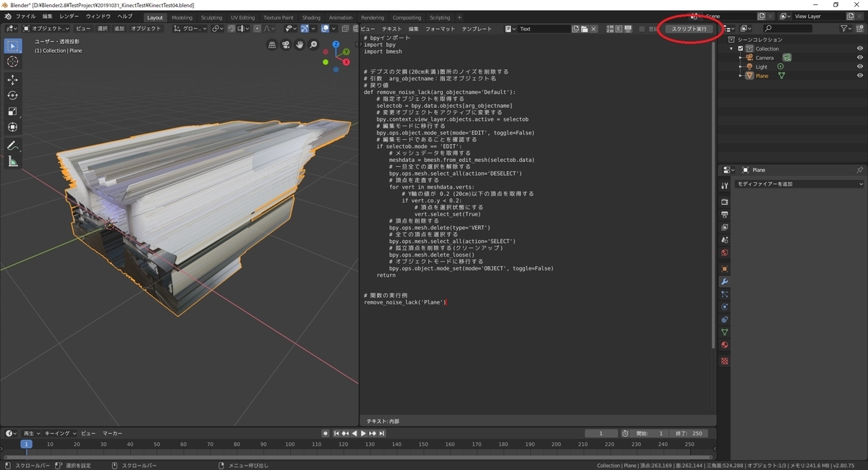Click the open text file folder icon
Image resolution: width=868 pixels, height=470 pixels.
click(584, 29)
